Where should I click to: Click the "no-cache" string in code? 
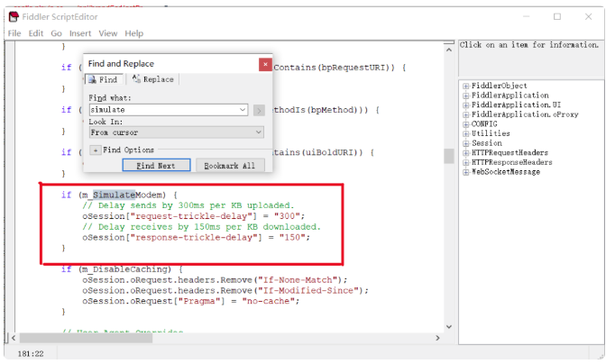coord(268,301)
